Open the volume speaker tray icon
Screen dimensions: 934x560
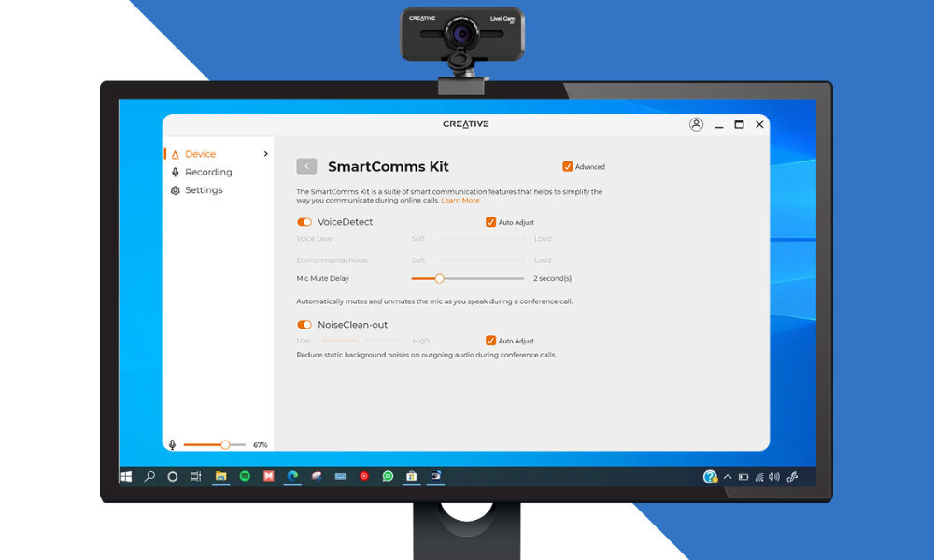(774, 477)
